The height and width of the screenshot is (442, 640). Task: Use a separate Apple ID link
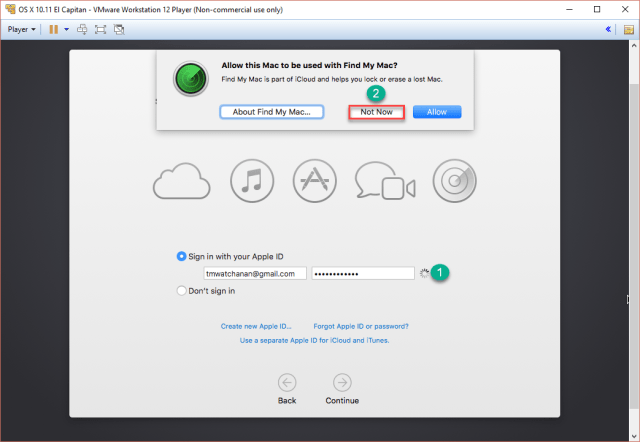click(314, 340)
